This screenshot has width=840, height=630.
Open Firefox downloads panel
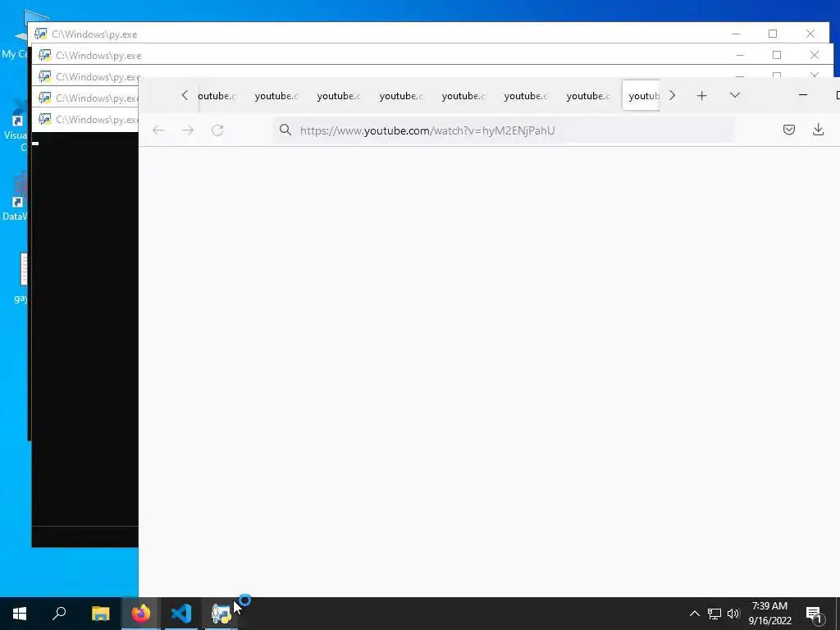pos(818,130)
